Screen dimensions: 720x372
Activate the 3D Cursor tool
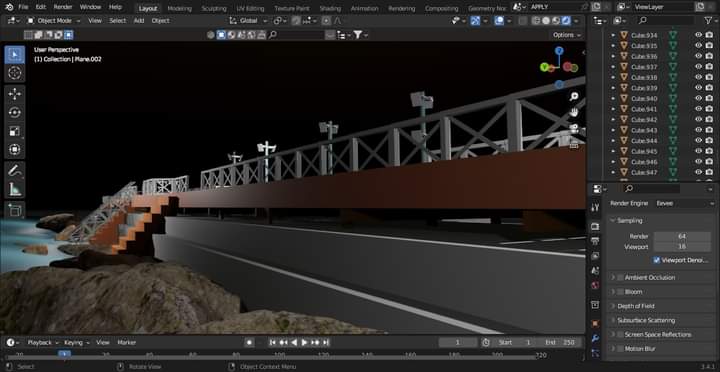tap(15, 73)
